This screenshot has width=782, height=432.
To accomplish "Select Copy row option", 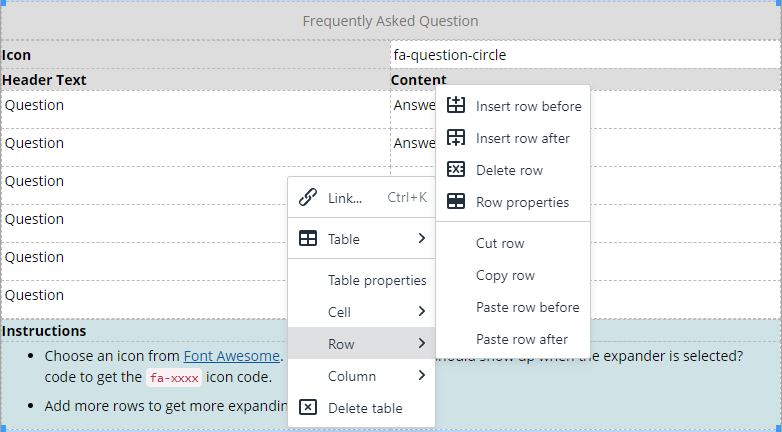I will click(505, 275).
